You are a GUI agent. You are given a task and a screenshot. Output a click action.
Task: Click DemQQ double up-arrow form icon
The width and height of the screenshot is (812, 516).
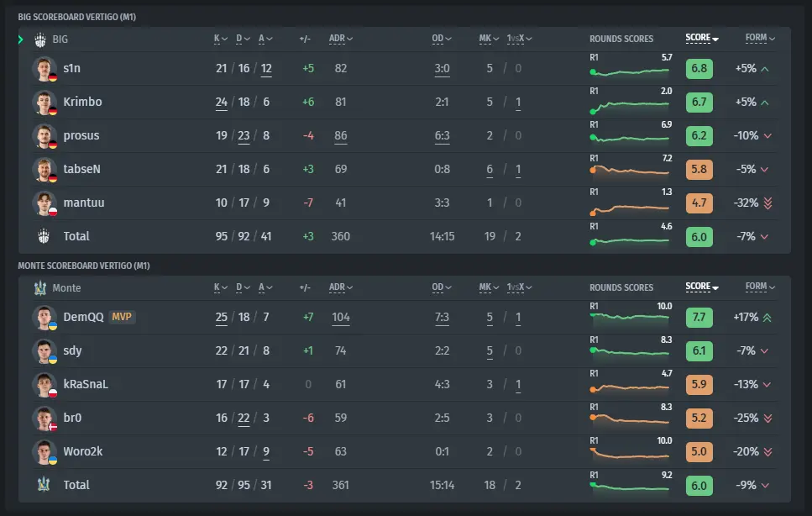767,318
